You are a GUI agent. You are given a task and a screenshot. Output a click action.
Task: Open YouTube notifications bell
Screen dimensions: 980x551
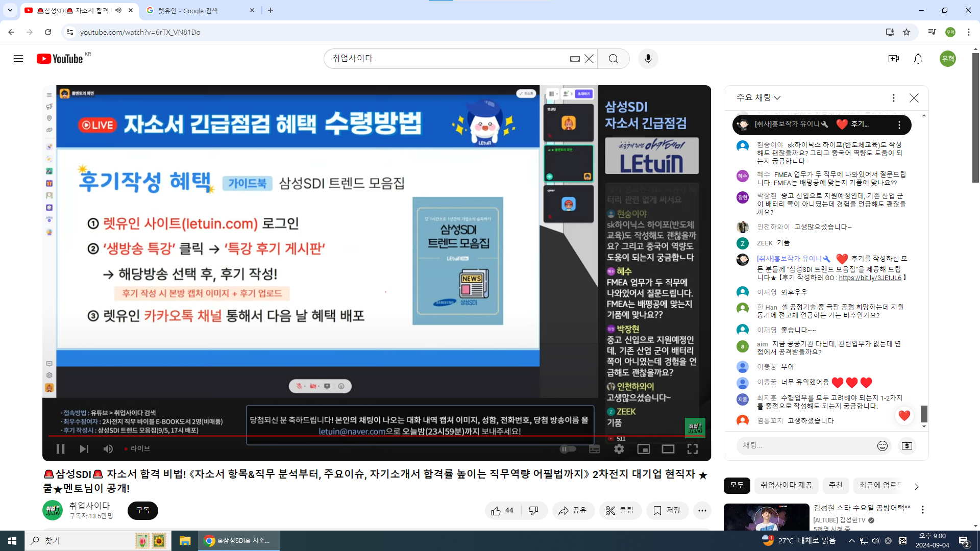(918, 59)
